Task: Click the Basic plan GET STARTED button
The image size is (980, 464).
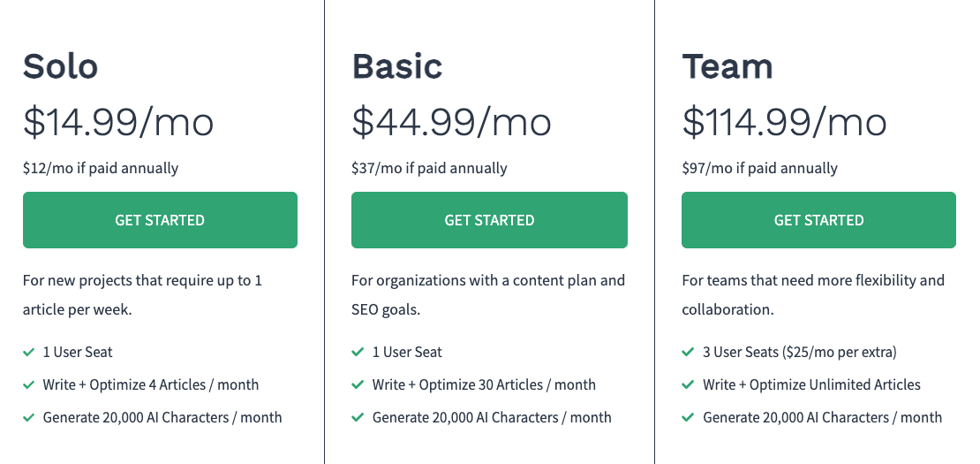Action: click(489, 220)
